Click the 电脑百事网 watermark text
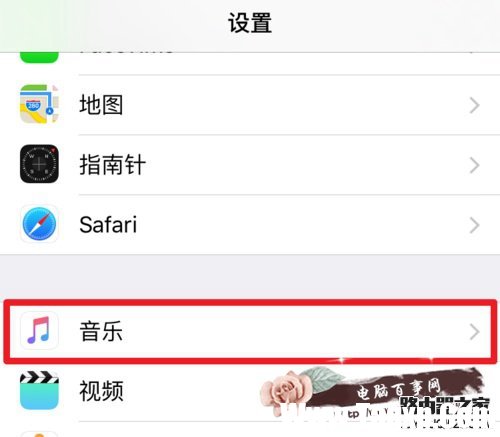Screen dimensions: 500x437 click(x=398, y=389)
